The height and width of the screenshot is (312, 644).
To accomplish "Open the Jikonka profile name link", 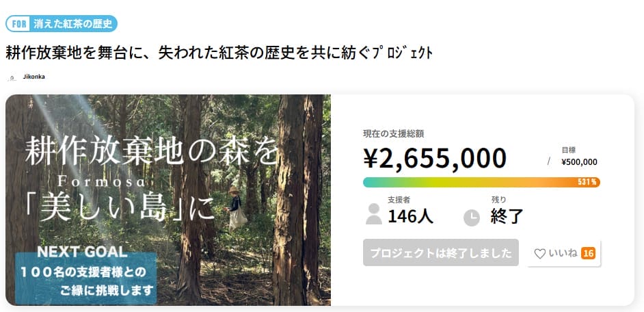I will tap(35, 77).
